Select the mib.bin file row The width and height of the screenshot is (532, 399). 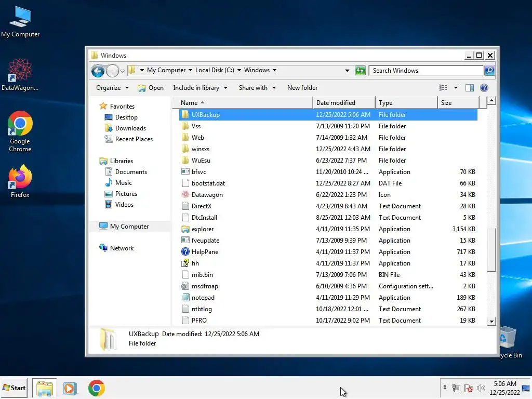[328, 275]
